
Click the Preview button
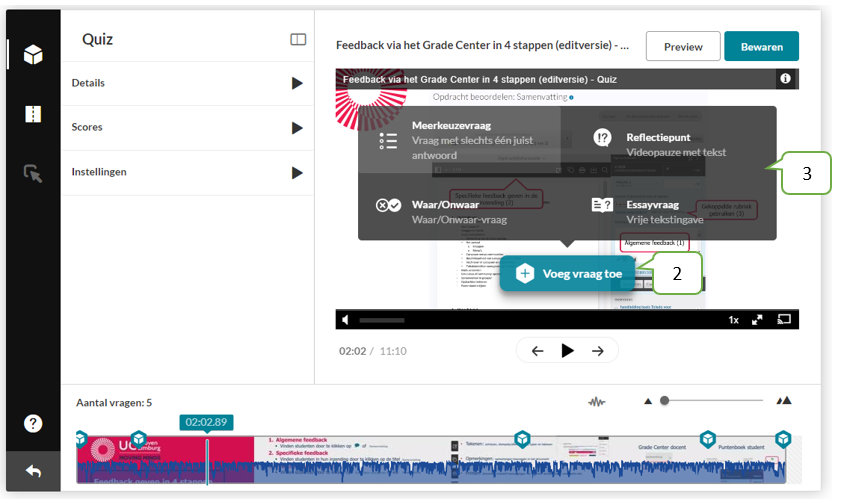pos(683,46)
